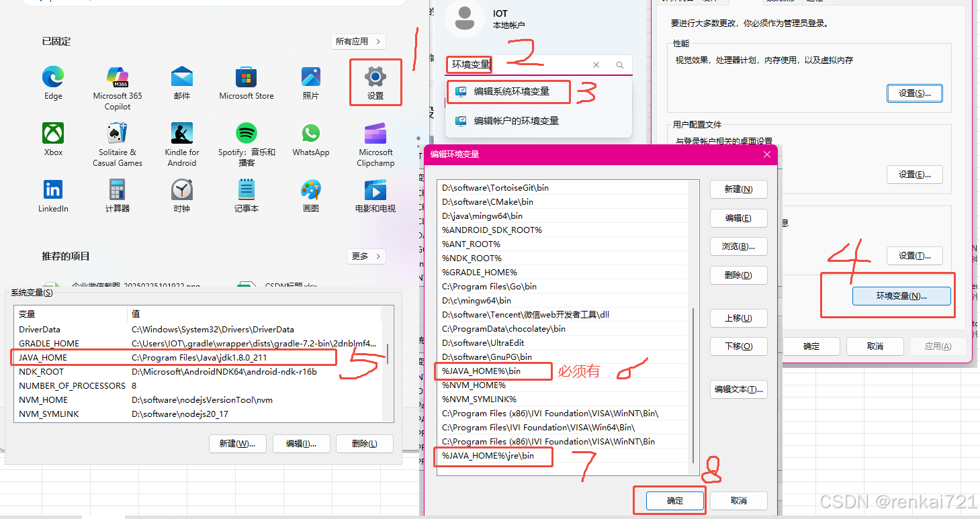Click 确定 in System Properties window
The image size is (980, 519).
click(811, 346)
